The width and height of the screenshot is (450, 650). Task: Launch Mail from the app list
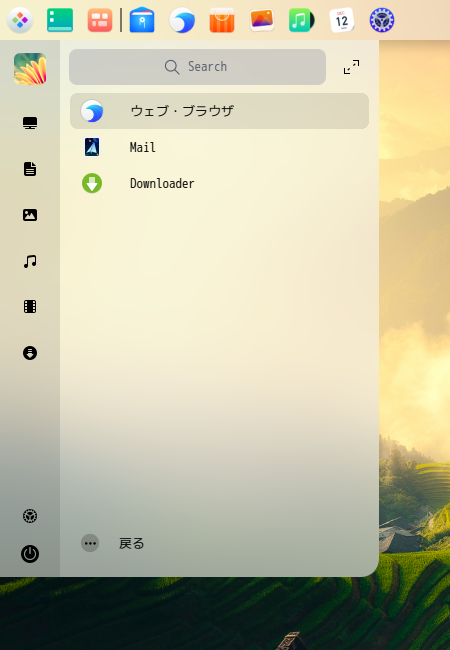tap(219, 147)
